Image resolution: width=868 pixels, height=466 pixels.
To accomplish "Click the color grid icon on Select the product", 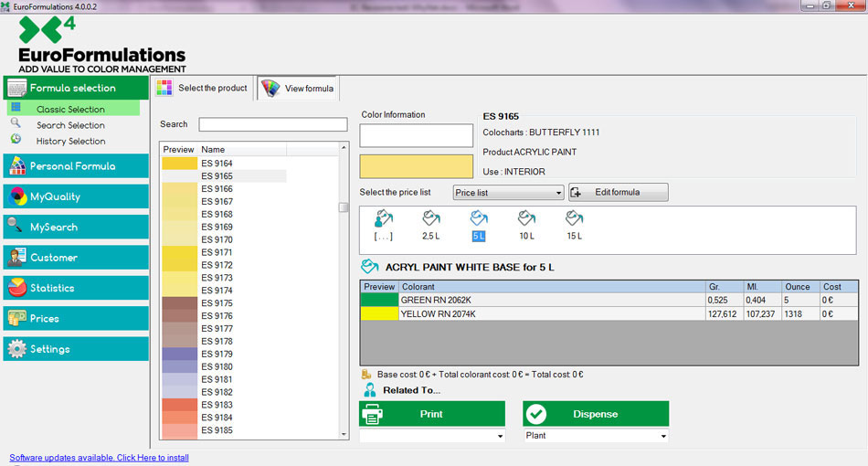I will (x=164, y=88).
